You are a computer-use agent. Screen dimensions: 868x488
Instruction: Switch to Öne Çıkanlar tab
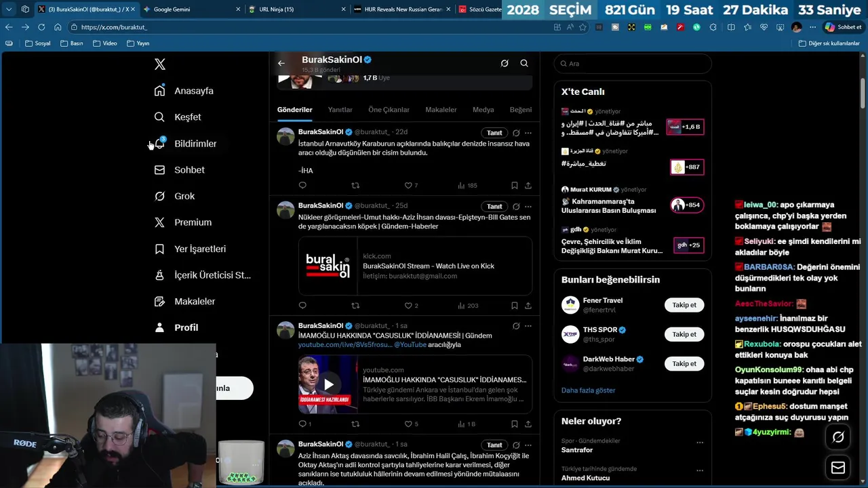[389, 110]
